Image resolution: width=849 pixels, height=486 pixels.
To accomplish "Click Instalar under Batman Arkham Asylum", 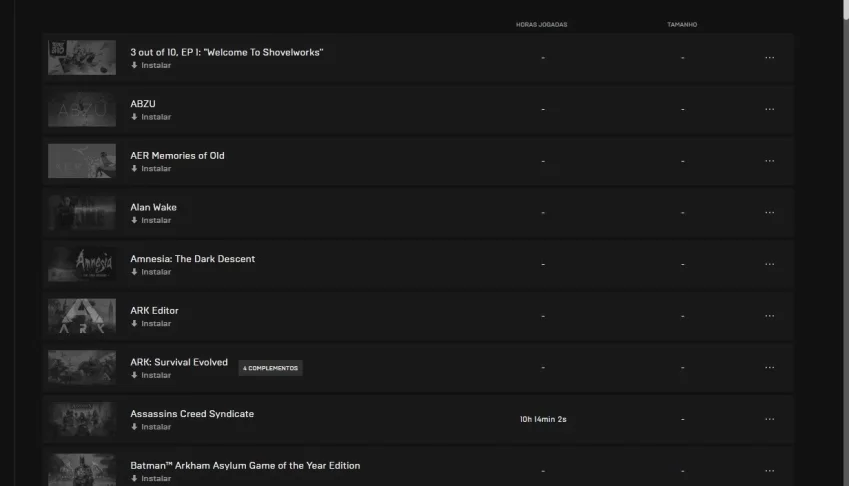I will [156, 478].
